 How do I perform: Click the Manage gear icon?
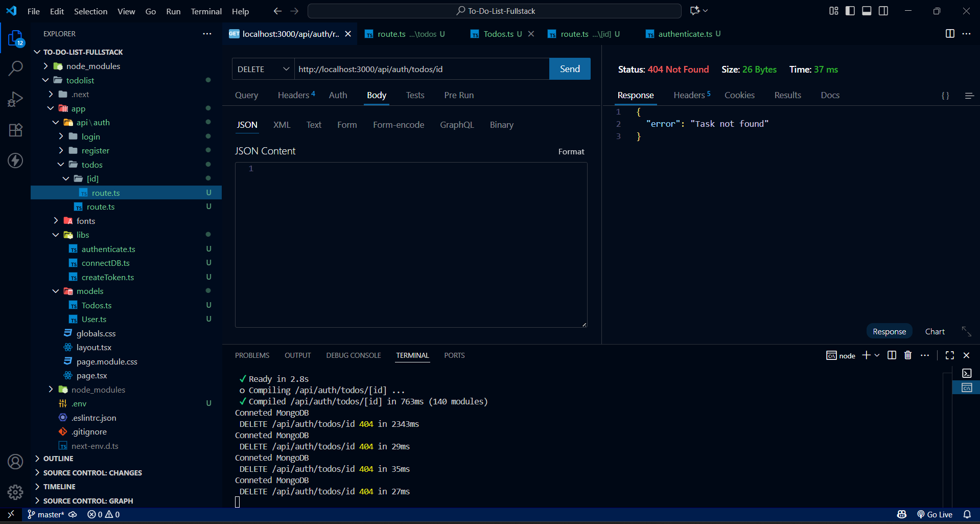click(x=15, y=492)
